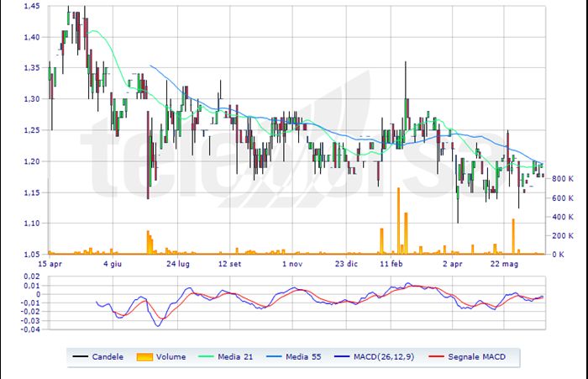588x379 pixels.
Task: Click the 1,05 price axis label
Action: pos(32,255)
